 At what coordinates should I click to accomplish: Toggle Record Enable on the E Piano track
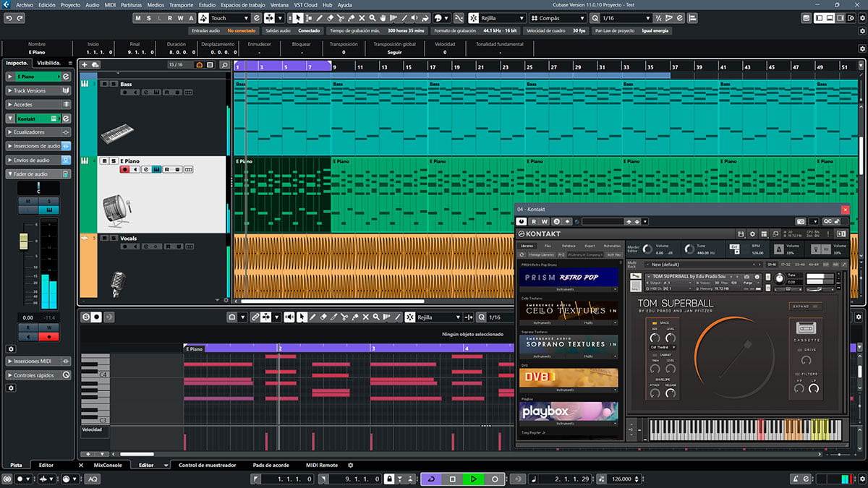click(124, 169)
